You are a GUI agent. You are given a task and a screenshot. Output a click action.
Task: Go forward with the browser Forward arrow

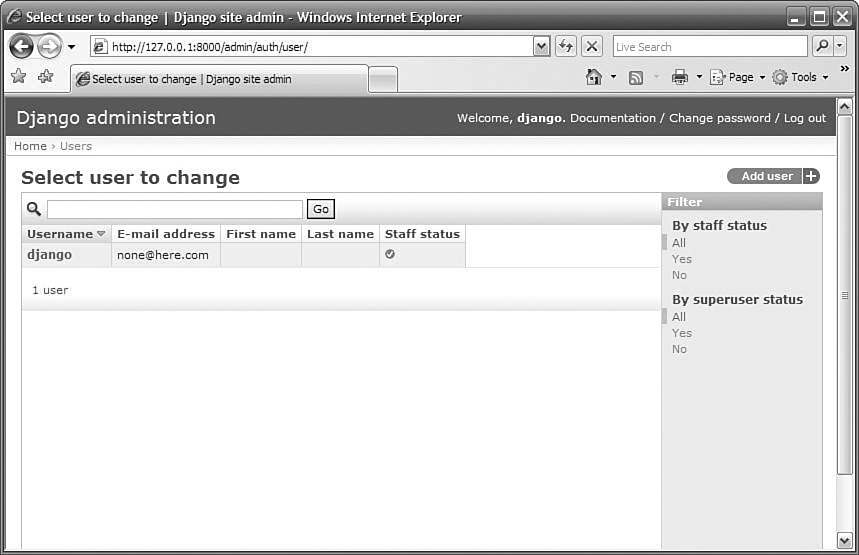point(50,47)
